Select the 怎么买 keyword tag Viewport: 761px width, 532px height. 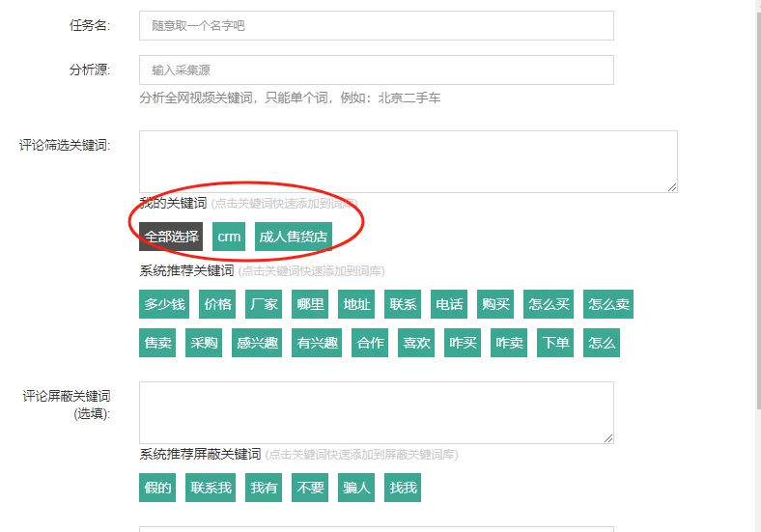click(x=549, y=304)
